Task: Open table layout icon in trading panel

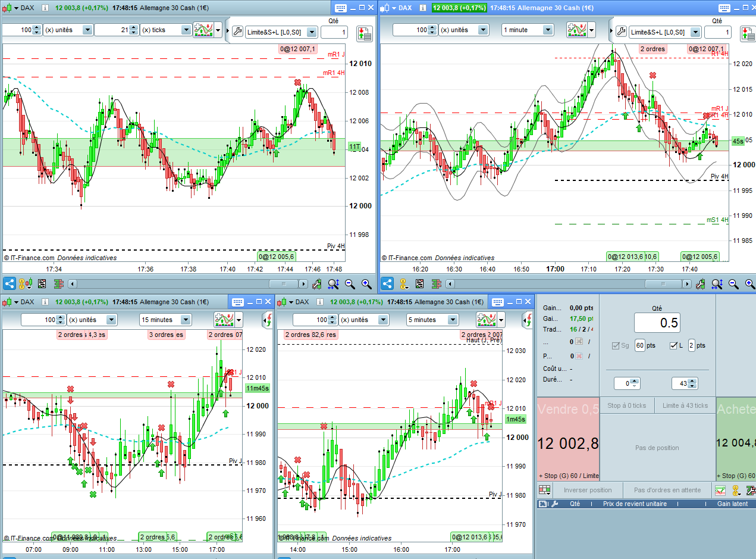Action: 545,491
